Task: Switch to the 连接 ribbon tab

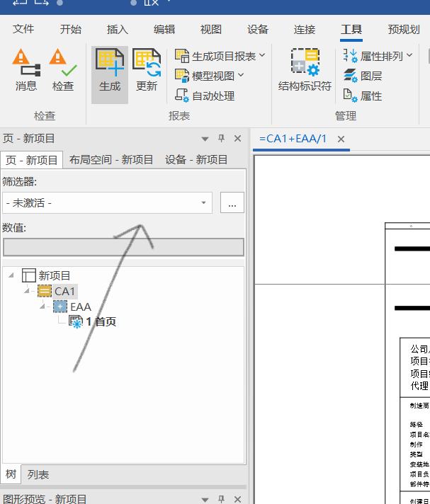Action: [305, 29]
